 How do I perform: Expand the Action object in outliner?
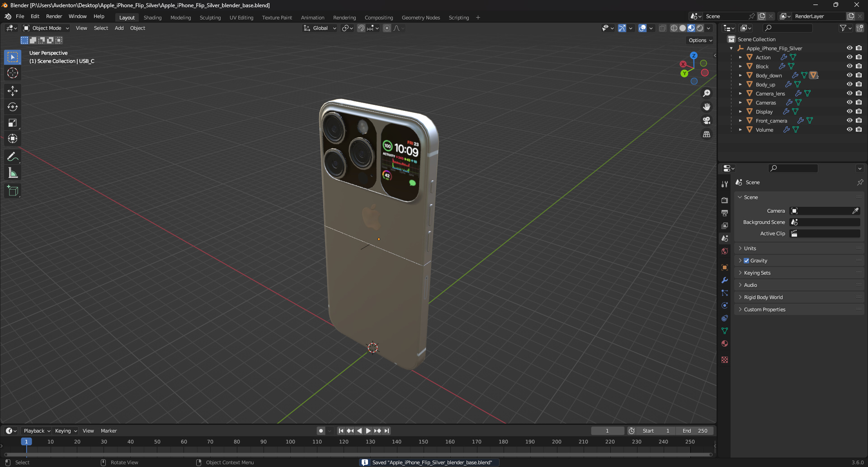coord(740,57)
